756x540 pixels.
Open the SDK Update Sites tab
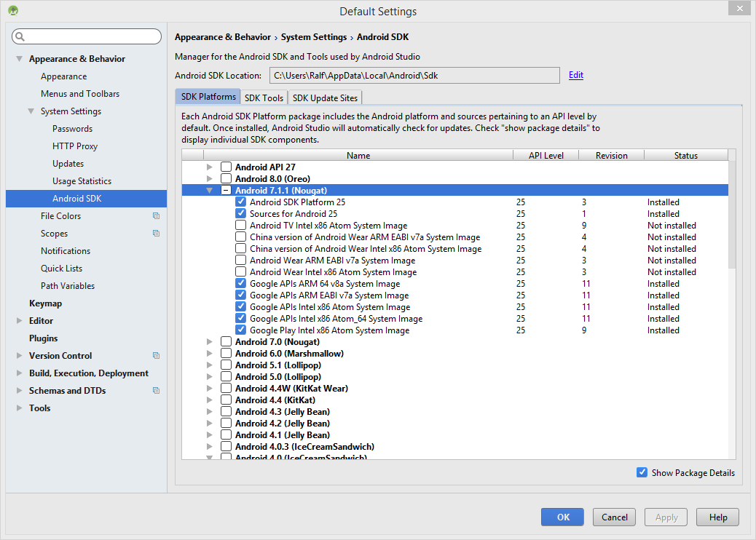point(325,98)
